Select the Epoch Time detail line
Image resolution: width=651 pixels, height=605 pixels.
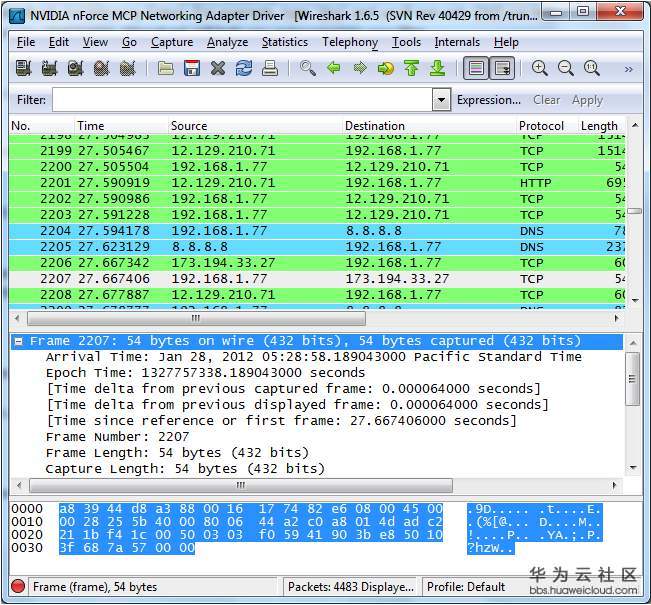[x=205, y=373]
